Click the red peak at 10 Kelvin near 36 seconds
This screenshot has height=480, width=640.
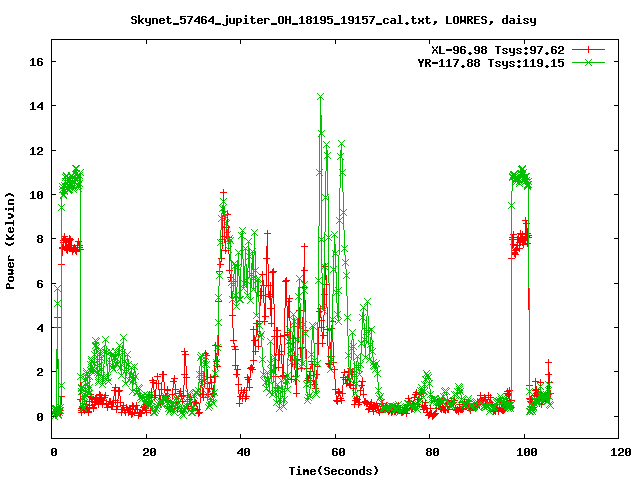223,192
